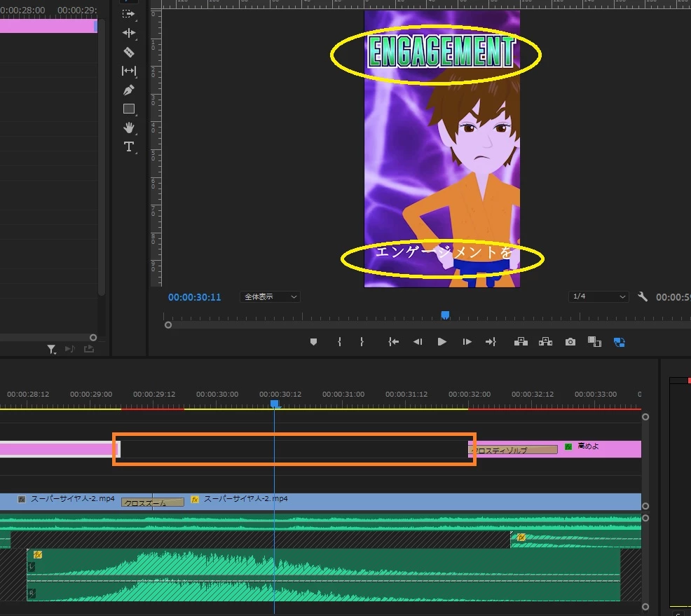Select the Pen tool
Viewport: 691px width, 616px height.
pos(129,90)
